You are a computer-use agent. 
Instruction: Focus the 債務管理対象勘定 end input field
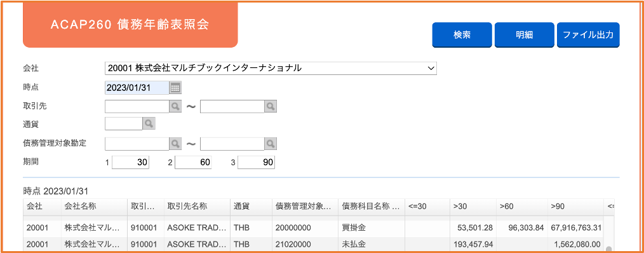click(232, 144)
